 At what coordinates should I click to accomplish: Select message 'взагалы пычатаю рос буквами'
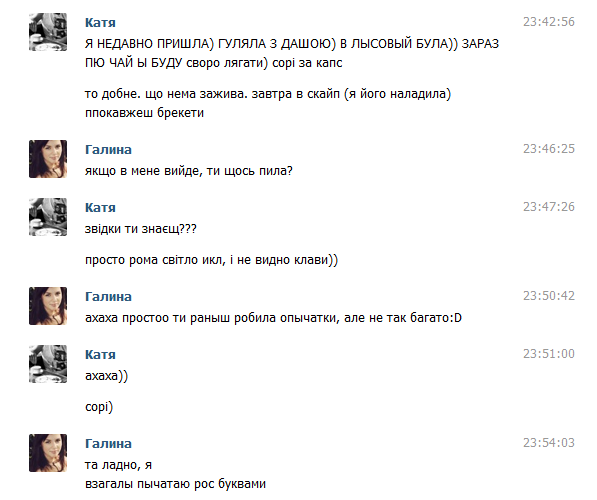[175, 484]
